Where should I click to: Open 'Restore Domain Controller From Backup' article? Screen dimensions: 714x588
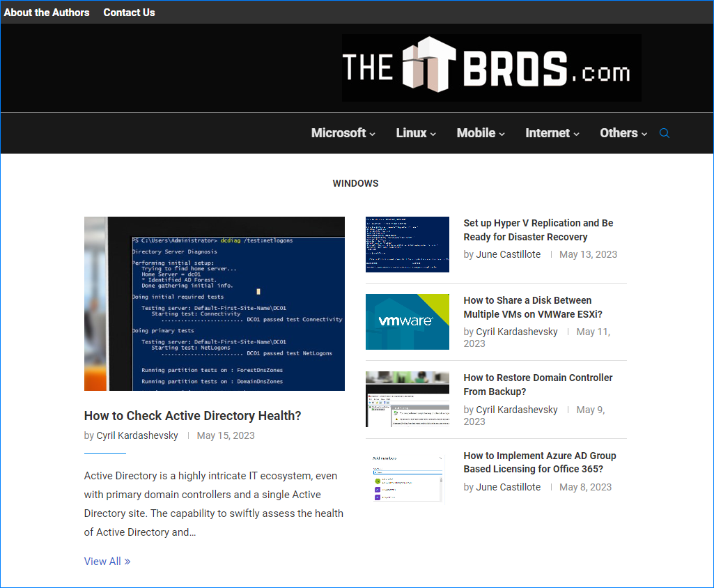[538, 385]
